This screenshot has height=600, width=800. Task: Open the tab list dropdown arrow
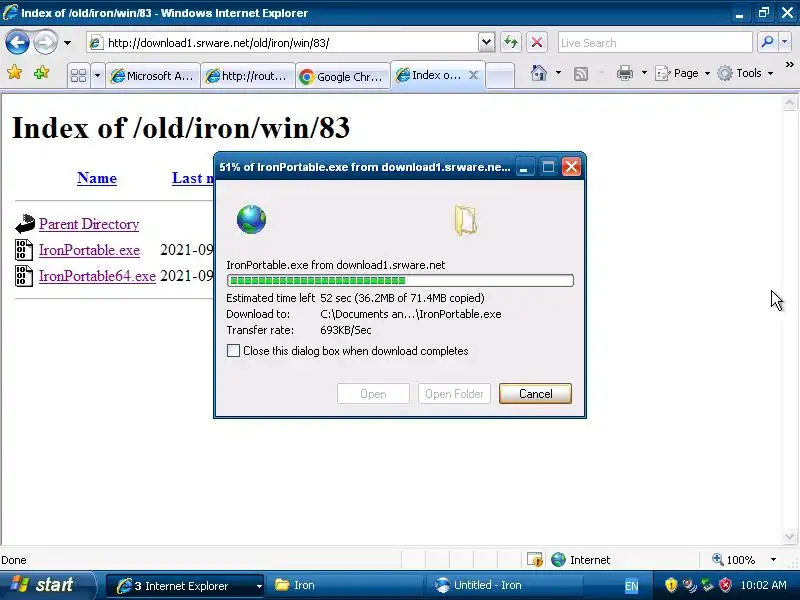97,76
